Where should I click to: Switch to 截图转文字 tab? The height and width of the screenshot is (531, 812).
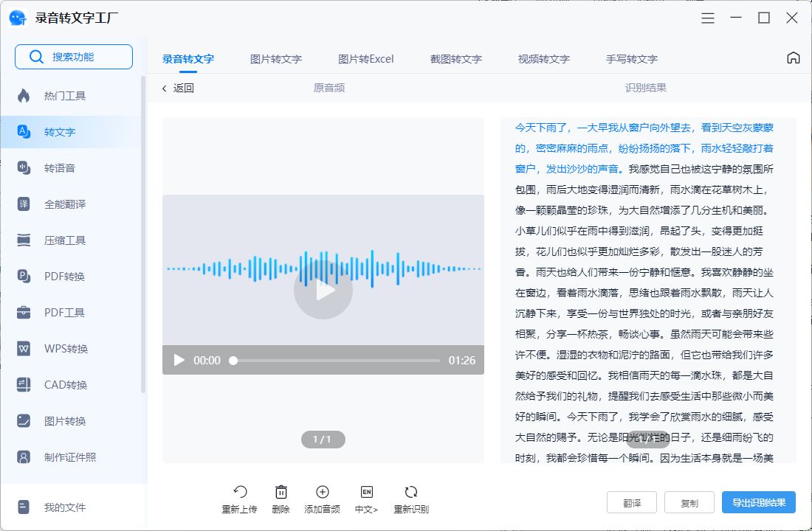(x=455, y=59)
